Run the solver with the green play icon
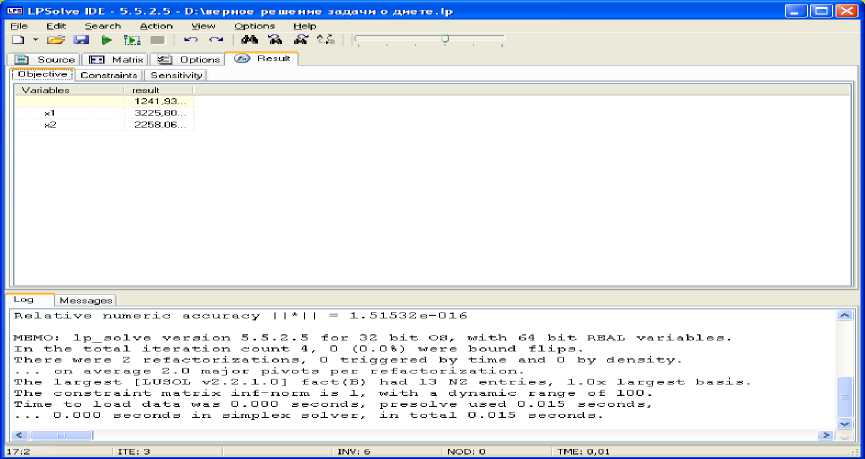Image resolution: width=865 pixels, height=459 pixels. coord(106,40)
